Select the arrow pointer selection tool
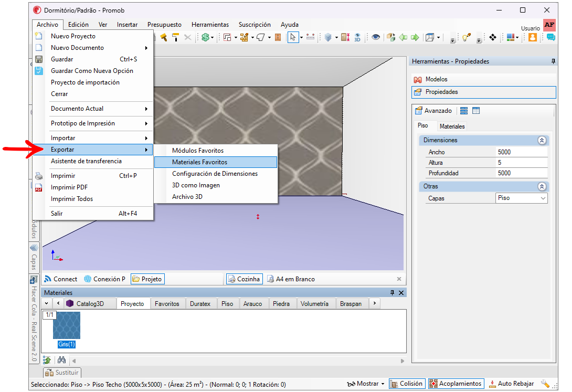572x392 pixels. pyautogui.click(x=293, y=37)
